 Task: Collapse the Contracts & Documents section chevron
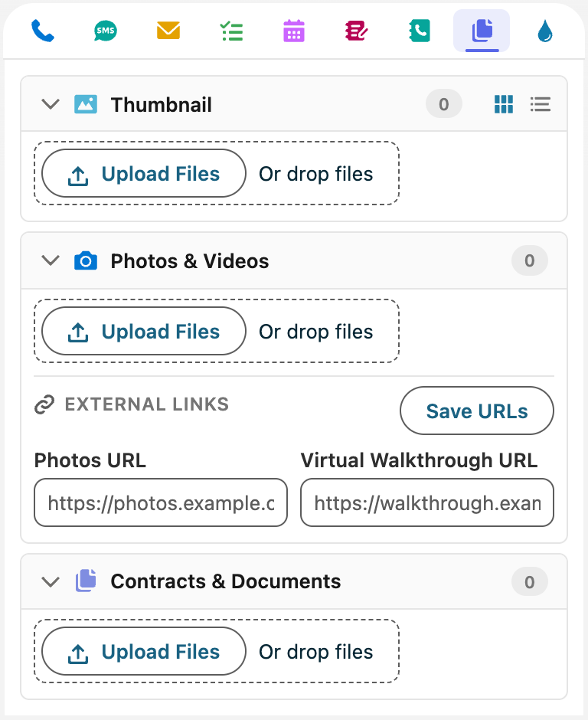51,582
